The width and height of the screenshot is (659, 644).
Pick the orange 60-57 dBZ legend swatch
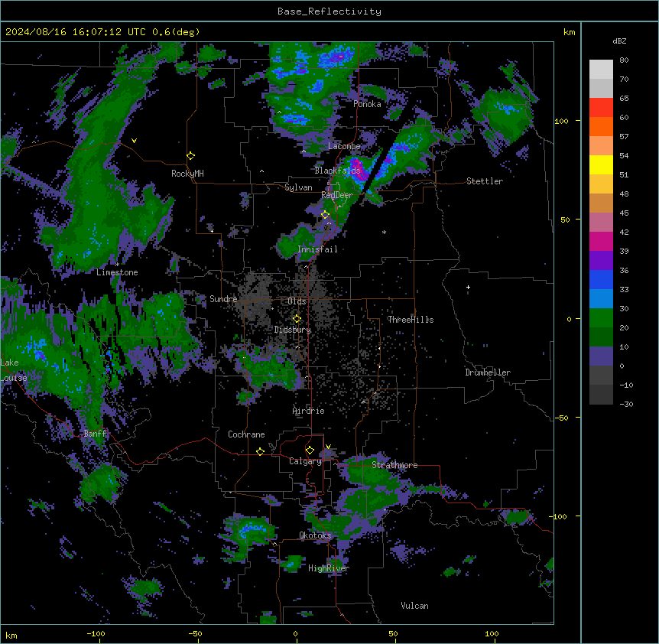click(x=601, y=126)
